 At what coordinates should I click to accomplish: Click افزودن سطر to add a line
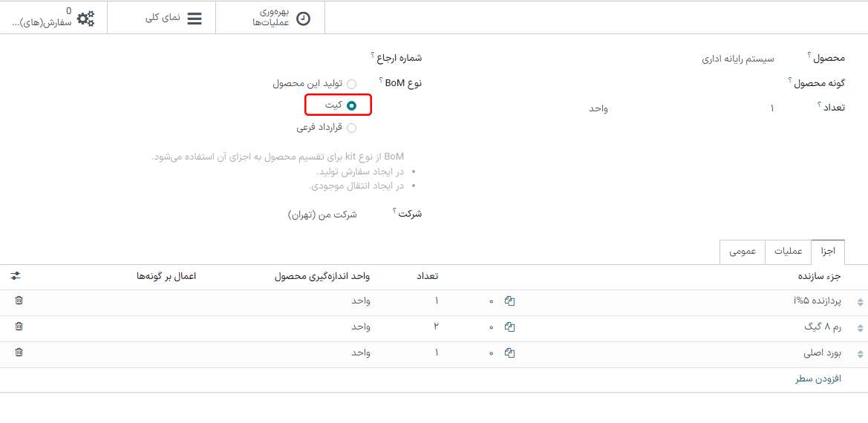pos(818,379)
